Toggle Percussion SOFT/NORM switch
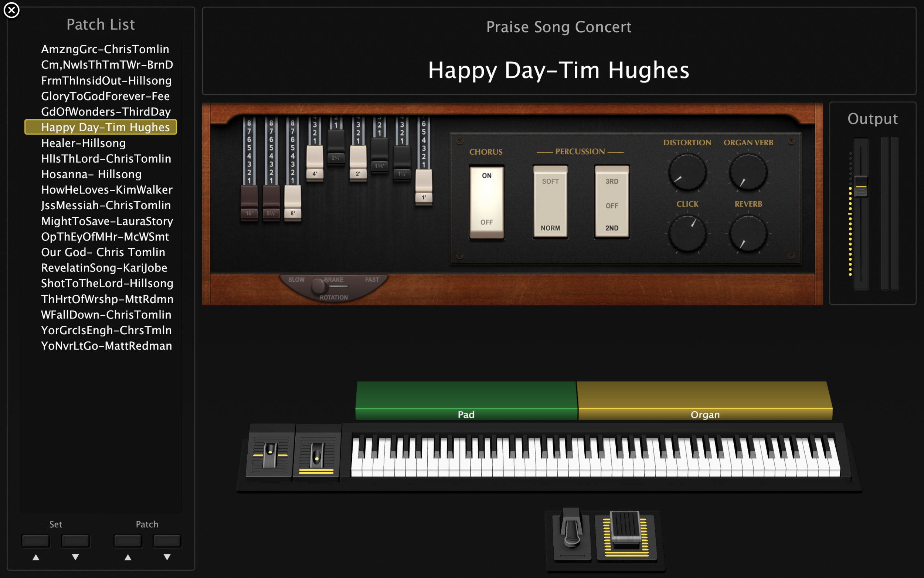The image size is (924, 578). pos(550,202)
